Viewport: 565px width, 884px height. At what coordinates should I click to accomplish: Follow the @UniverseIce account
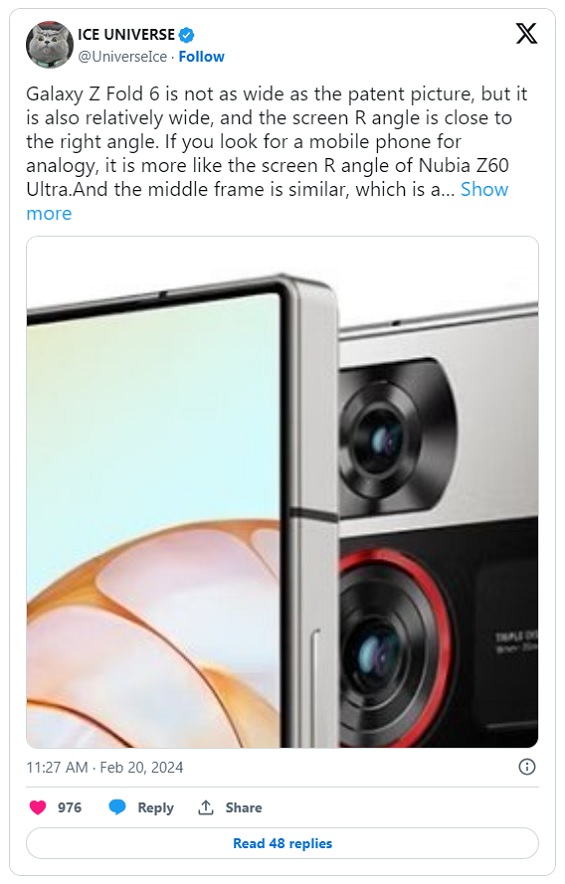[201, 57]
